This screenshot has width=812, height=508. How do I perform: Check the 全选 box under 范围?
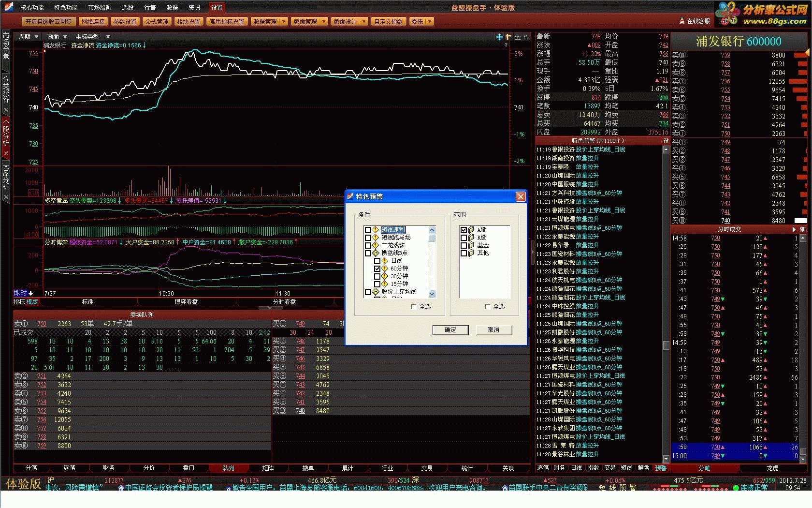click(488, 307)
